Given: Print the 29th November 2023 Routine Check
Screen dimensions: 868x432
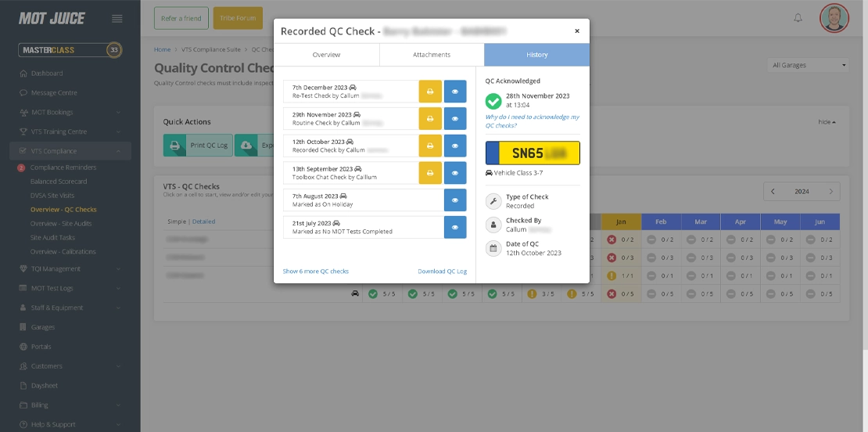Looking at the screenshot, I should pos(430,118).
